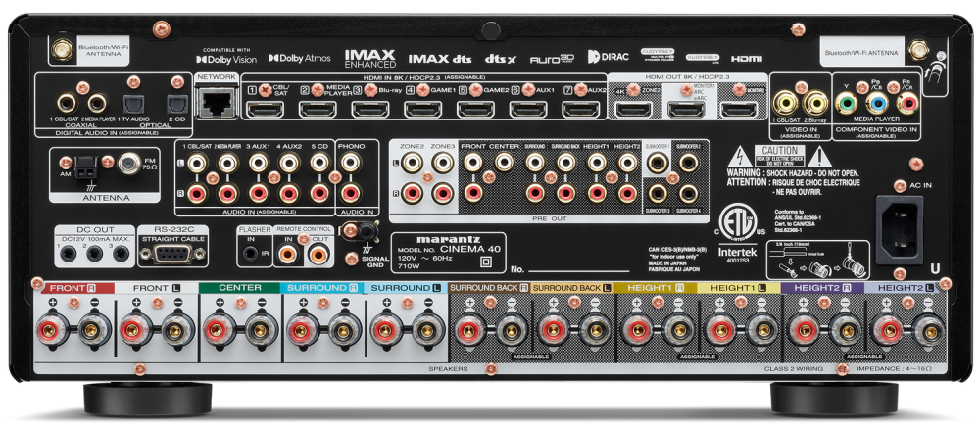
Task: Click the IMAX dts logo
Action: [x=439, y=59]
